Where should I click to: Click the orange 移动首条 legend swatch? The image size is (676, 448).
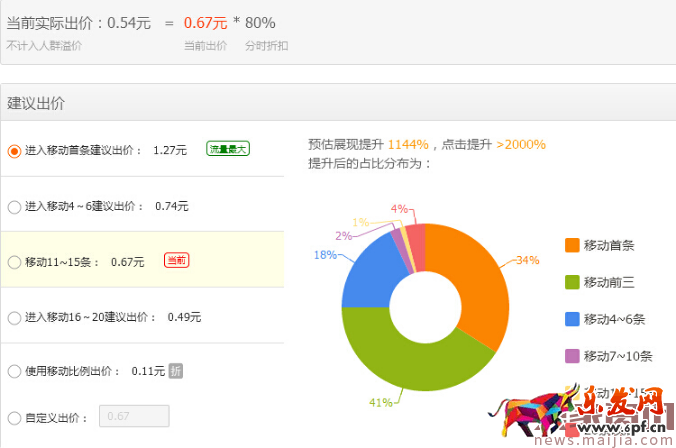click(x=572, y=245)
